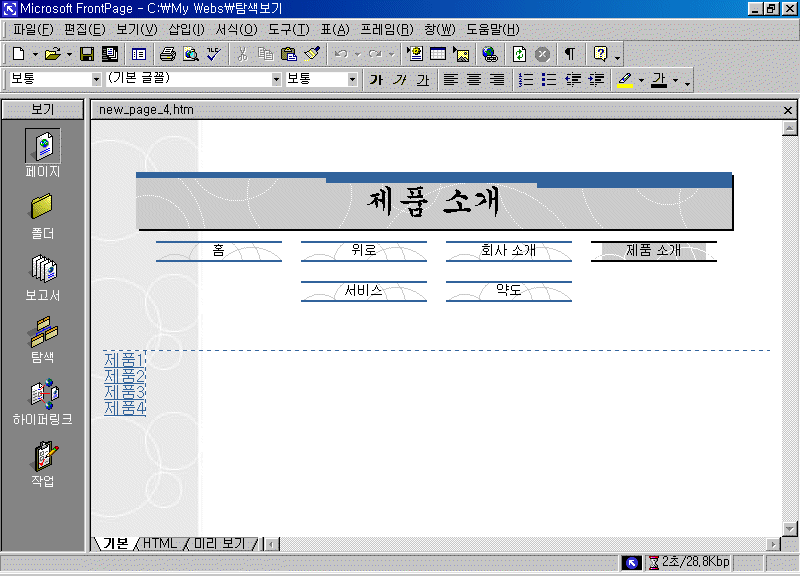
Task: Apply font color button
Action: click(x=659, y=80)
